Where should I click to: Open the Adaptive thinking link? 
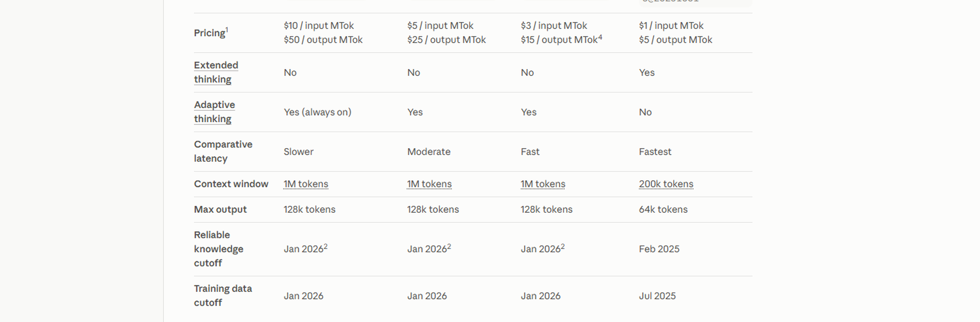click(214, 112)
